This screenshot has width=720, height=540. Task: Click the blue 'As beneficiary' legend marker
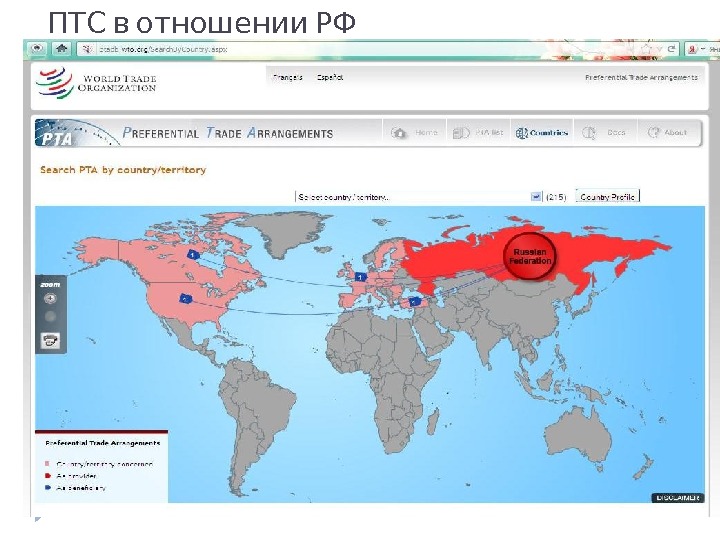tap(47, 488)
